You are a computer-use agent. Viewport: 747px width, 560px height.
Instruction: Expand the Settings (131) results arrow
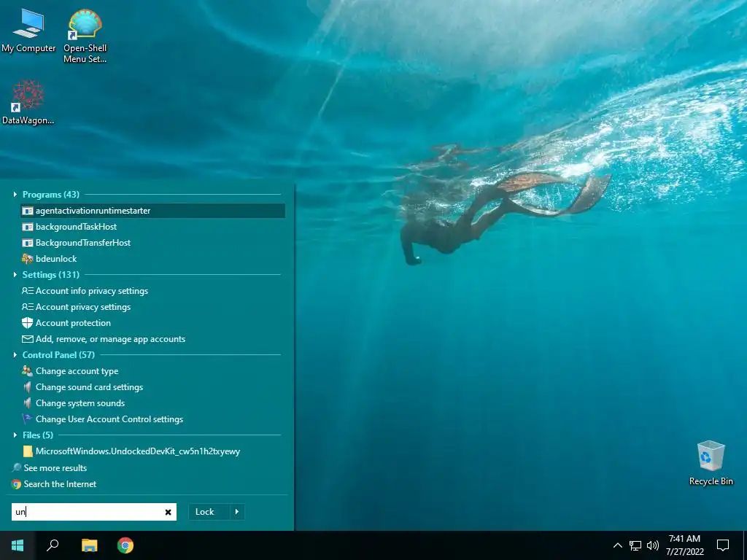[15, 275]
